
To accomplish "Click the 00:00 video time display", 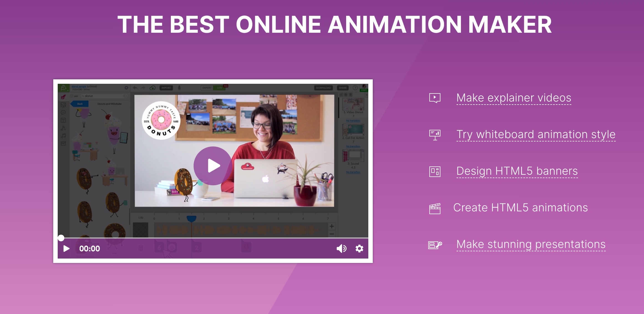I will click(x=90, y=249).
